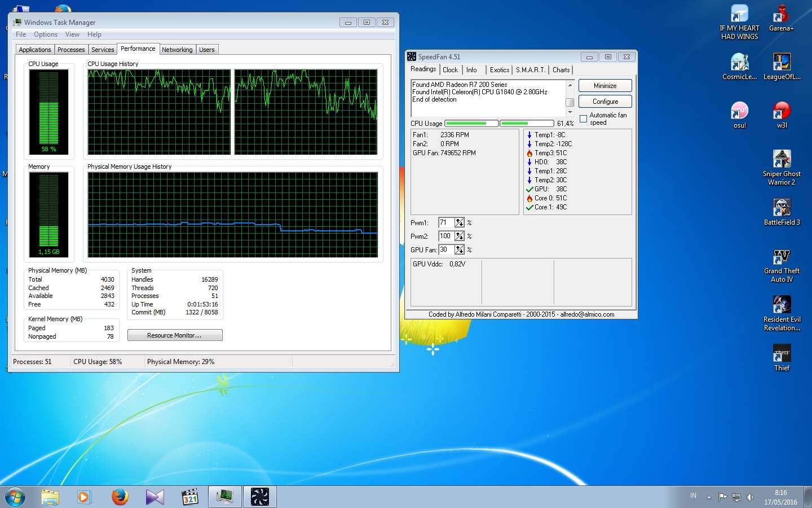Open Windows Explorer from the taskbar
Viewport: 812px width, 508px height.
[x=50, y=497]
